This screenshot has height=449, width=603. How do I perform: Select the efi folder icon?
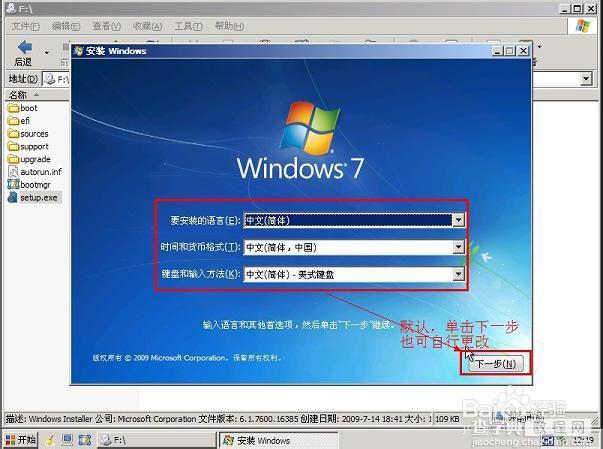pos(13,121)
